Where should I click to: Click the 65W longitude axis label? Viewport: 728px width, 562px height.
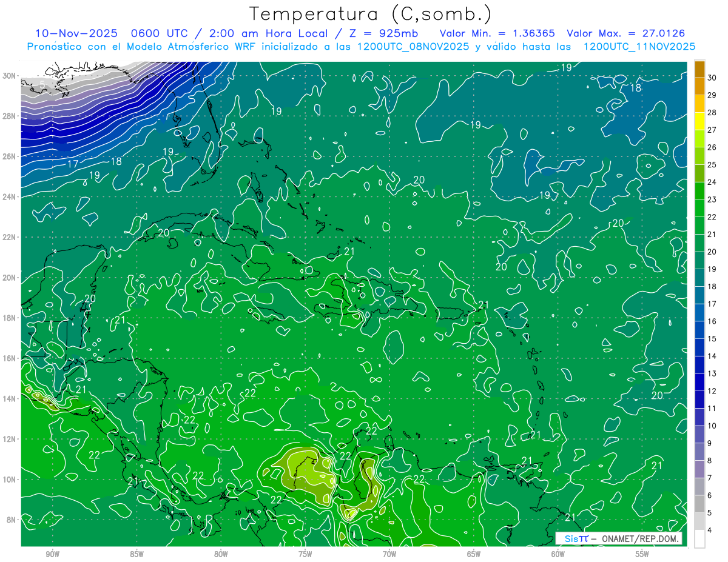pos(474,554)
